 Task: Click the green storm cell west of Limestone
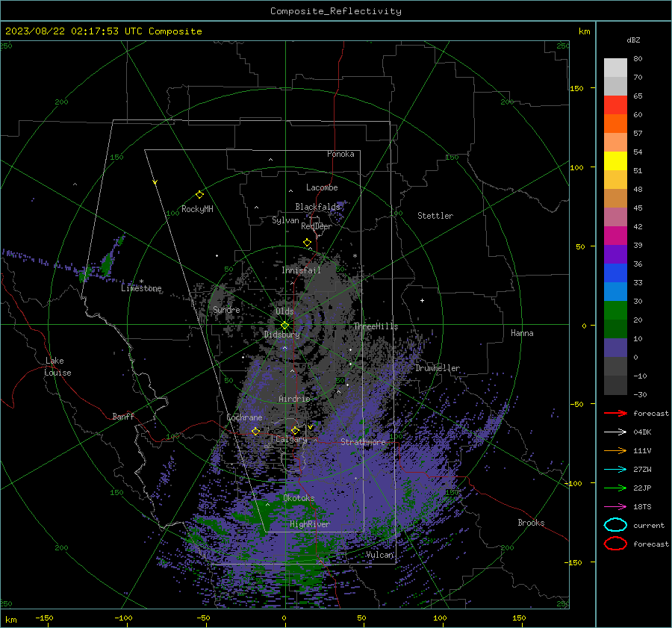tap(106, 264)
